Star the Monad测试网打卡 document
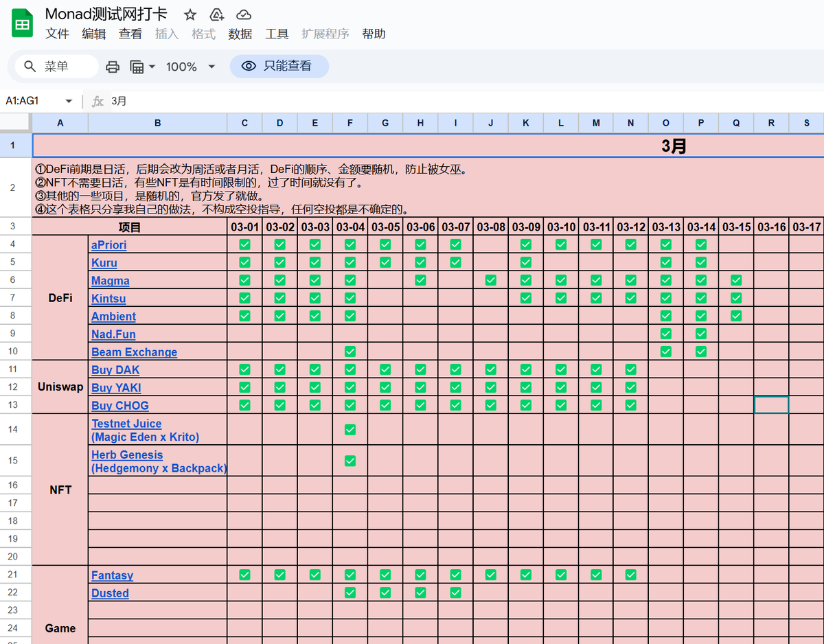Screen dimensions: 824x644 coord(190,15)
